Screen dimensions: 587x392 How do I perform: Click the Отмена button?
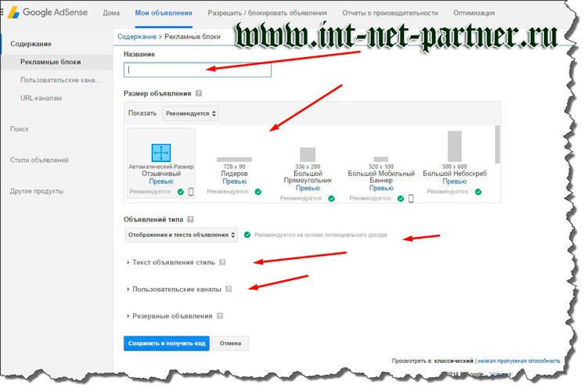pyautogui.click(x=230, y=343)
